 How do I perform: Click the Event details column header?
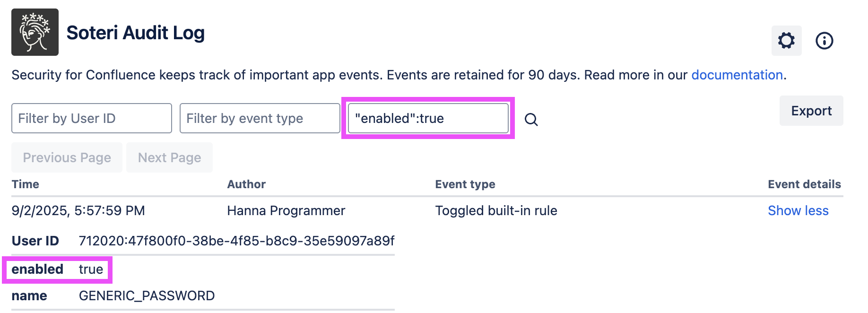tap(804, 184)
